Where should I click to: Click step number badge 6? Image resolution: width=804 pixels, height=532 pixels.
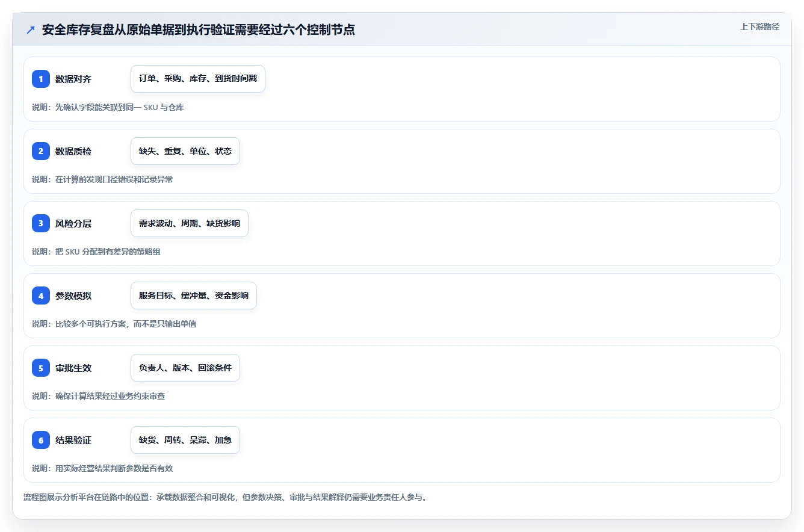pyautogui.click(x=41, y=440)
